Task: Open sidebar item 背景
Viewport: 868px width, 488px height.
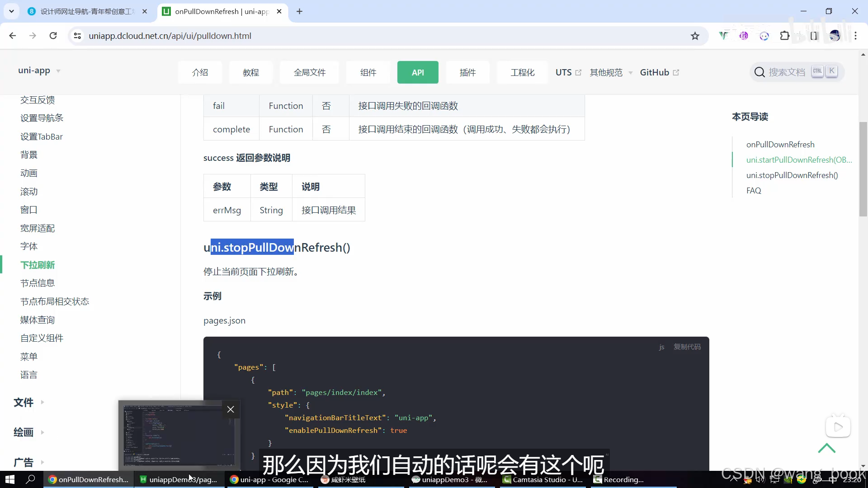Action: 28,155
